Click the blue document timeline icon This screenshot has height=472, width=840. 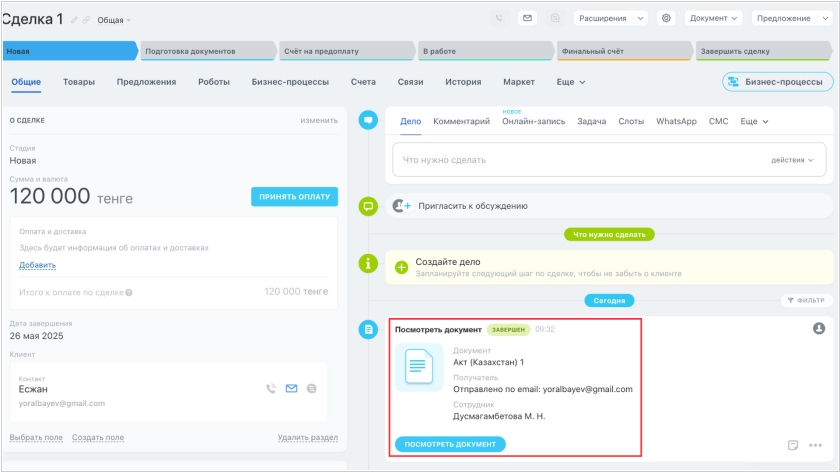click(x=368, y=329)
